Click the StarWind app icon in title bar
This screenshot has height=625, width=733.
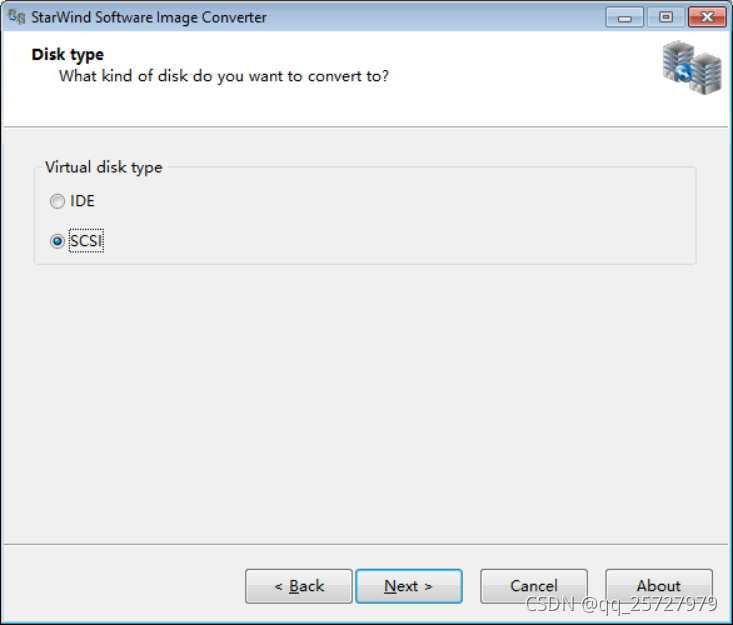pyautogui.click(x=17, y=17)
